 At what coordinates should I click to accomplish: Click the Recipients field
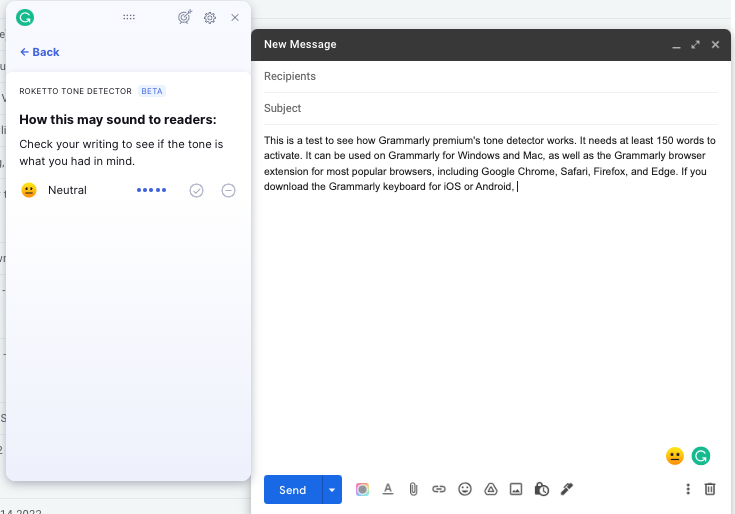491,76
